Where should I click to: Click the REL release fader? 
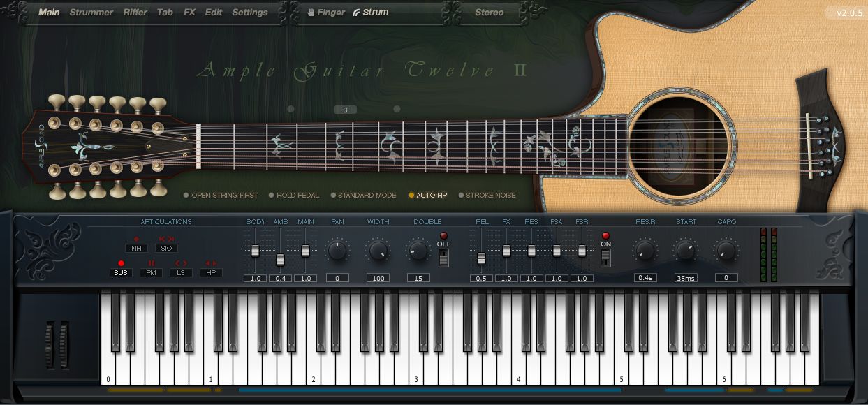481,259
